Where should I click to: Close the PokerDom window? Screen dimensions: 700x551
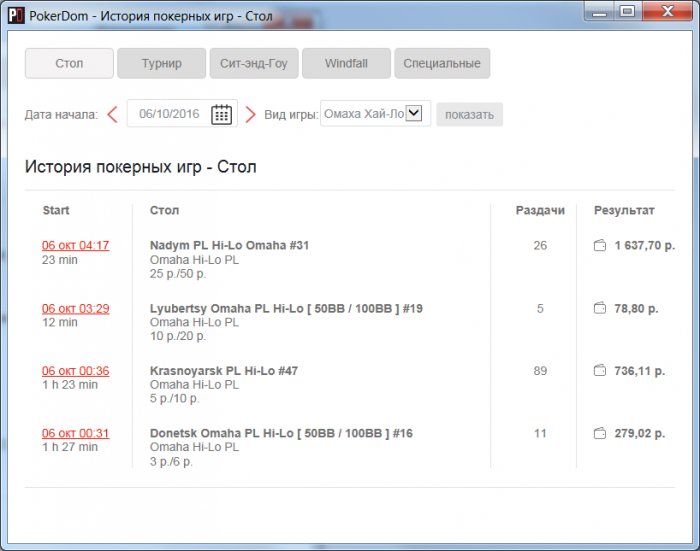pyautogui.click(x=667, y=11)
